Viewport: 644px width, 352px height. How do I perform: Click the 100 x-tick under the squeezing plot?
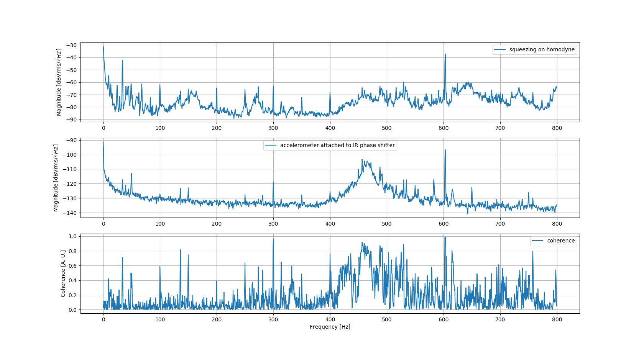click(x=160, y=128)
